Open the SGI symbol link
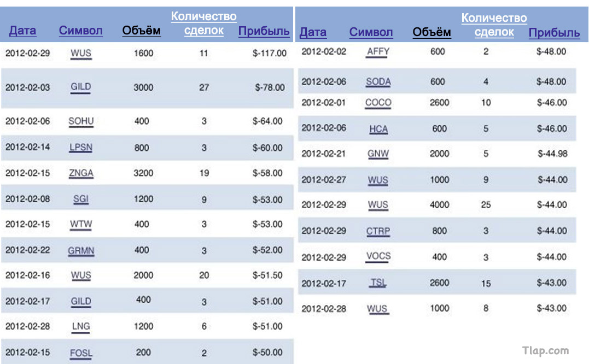 (81, 199)
